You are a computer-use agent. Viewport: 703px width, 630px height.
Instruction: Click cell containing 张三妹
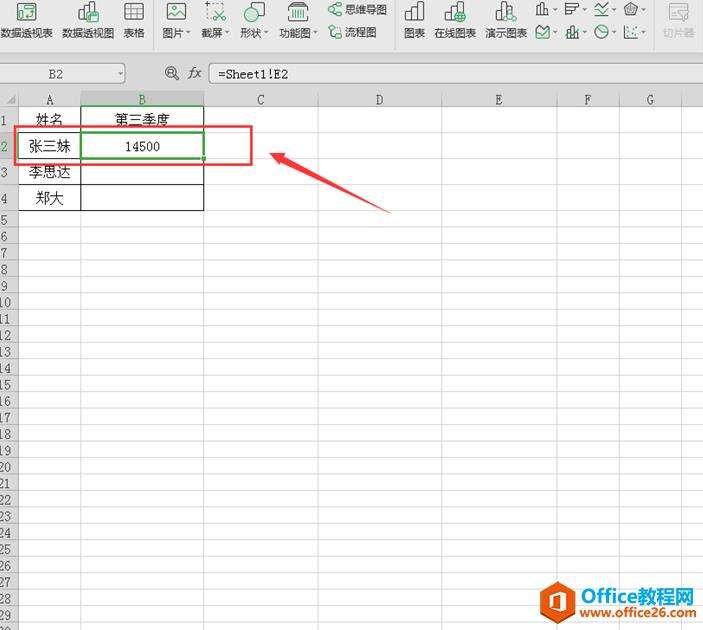click(49, 146)
